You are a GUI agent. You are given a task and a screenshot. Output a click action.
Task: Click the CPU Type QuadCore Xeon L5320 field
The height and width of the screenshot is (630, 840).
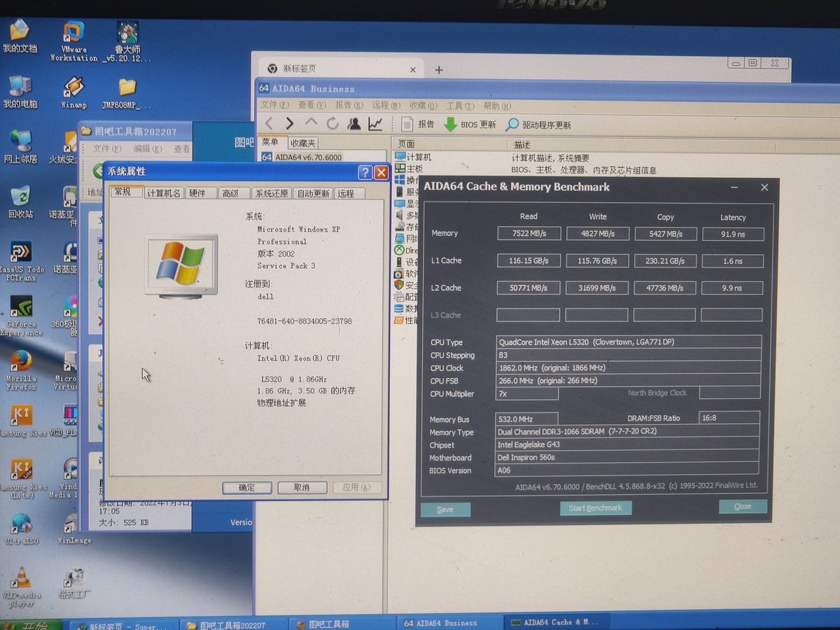629,342
